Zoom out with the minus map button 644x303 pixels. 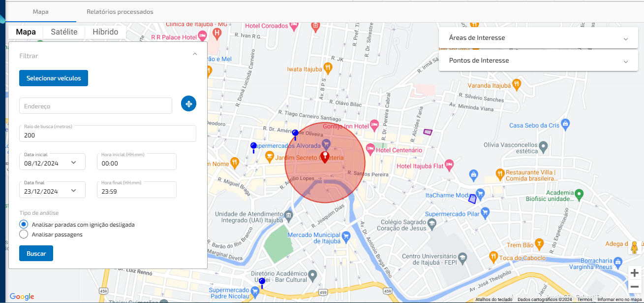tap(635, 287)
